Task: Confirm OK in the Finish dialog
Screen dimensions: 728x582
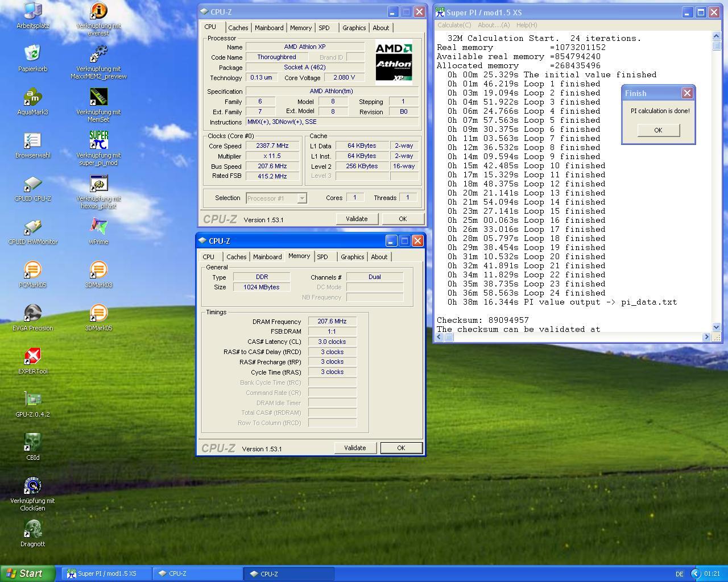Action: point(658,130)
